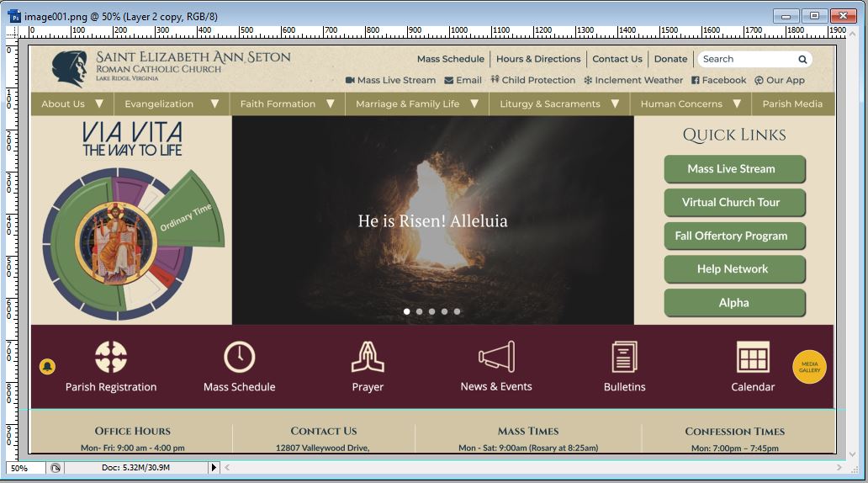Expand the About Us dropdown arrow
The height and width of the screenshot is (483, 868).
coord(99,104)
